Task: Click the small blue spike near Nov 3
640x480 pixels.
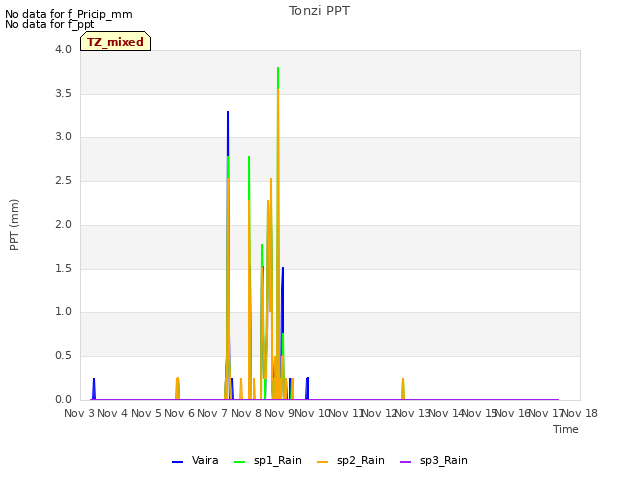Action: pyautogui.click(x=94, y=389)
